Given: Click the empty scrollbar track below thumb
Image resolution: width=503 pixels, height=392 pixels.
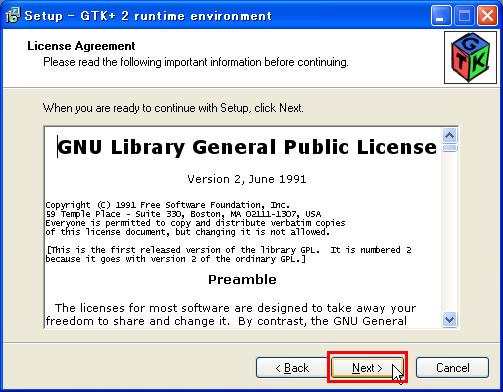Looking at the screenshot, I should pos(450,232).
